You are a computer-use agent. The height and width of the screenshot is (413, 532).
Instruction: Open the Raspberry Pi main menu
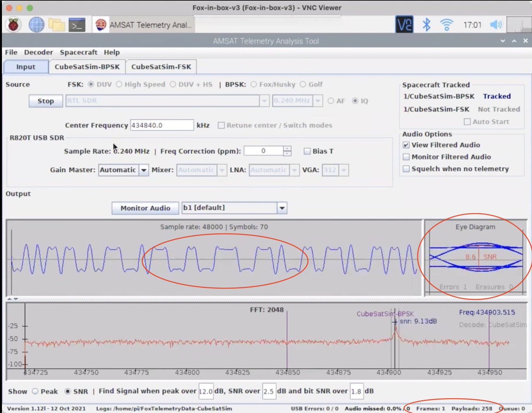coord(14,25)
